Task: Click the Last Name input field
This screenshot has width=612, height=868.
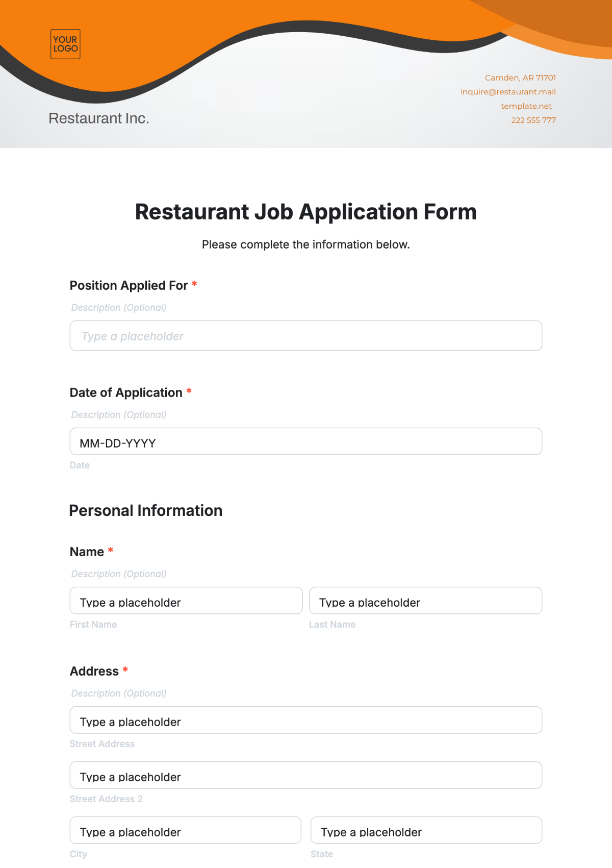Action: coord(426,601)
